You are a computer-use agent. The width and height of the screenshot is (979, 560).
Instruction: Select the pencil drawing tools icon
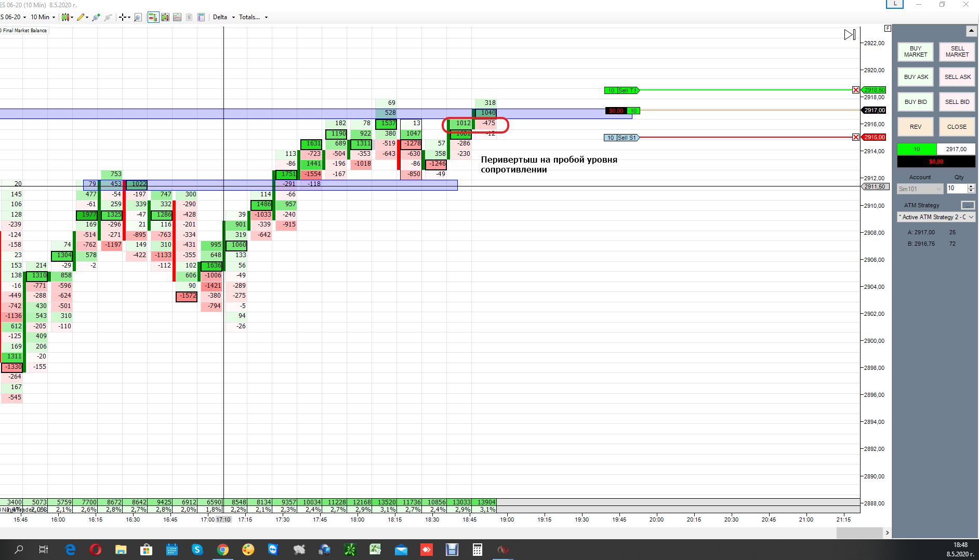80,17
